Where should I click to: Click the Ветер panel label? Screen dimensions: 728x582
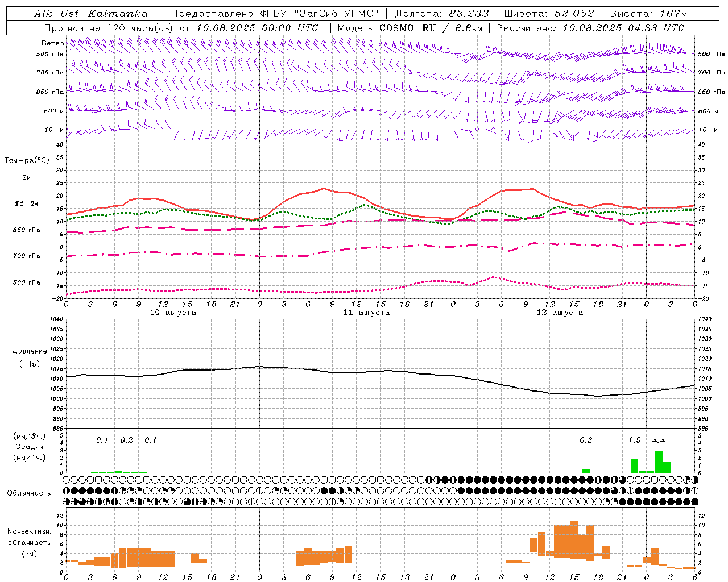(52, 43)
